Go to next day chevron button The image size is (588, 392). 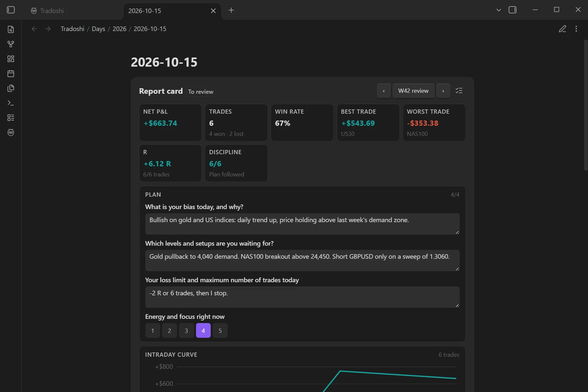pos(443,91)
